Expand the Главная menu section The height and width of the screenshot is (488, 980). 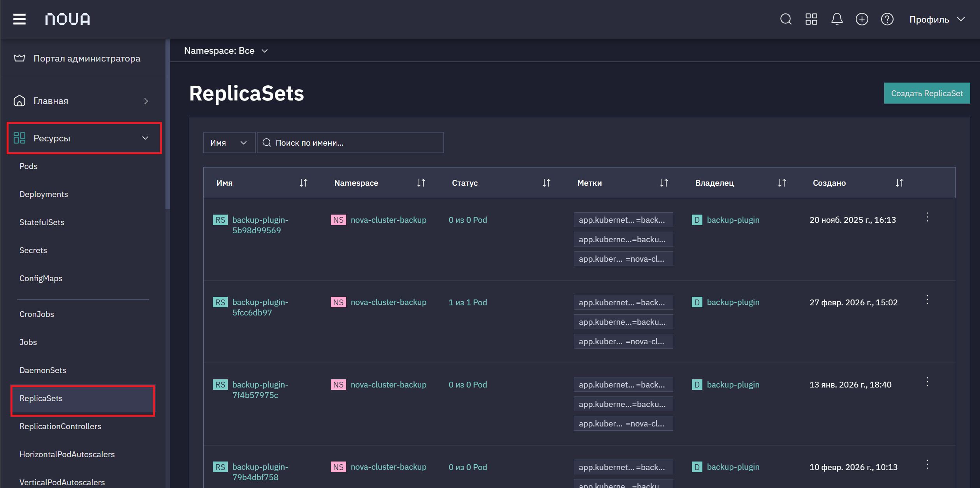[x=83, y=101]
